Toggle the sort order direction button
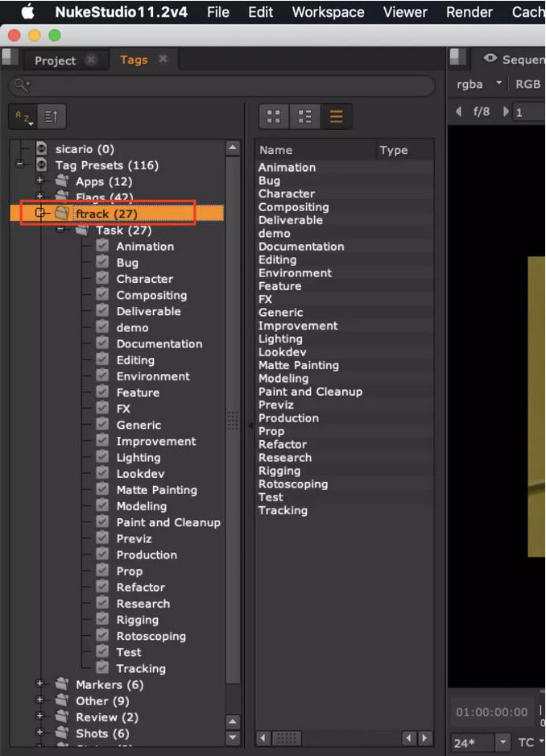Image resolution: width=546 pixels, height=756 pixels. (x=51, y=117)
